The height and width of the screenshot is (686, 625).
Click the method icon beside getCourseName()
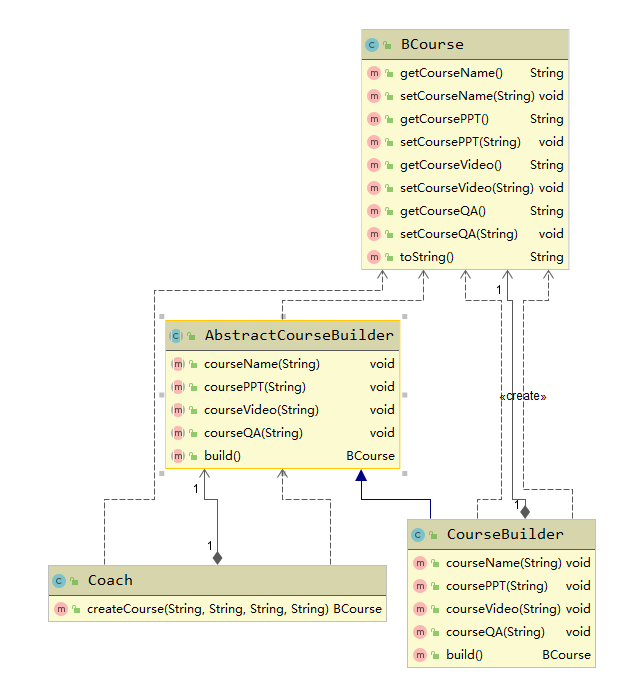374,73
